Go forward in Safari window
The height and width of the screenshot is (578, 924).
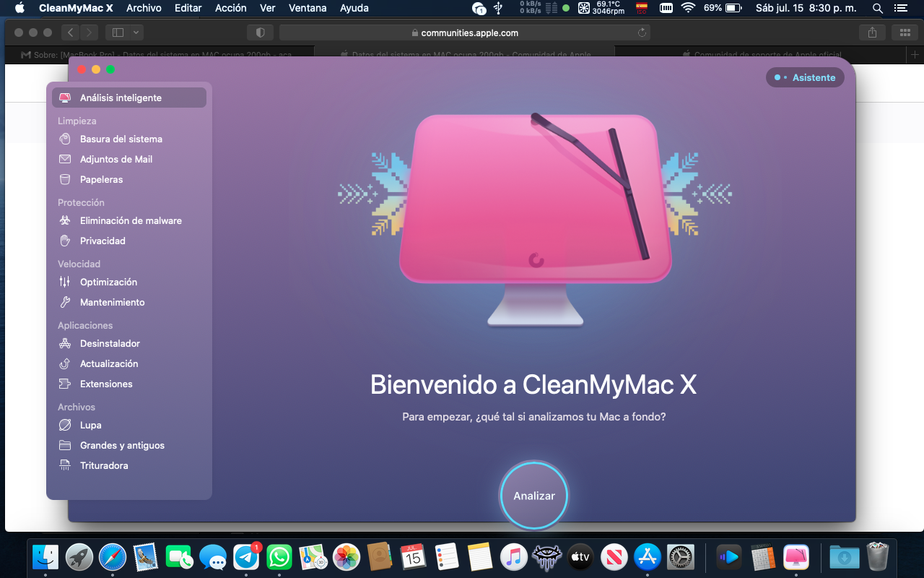click(x=89, y=33)
